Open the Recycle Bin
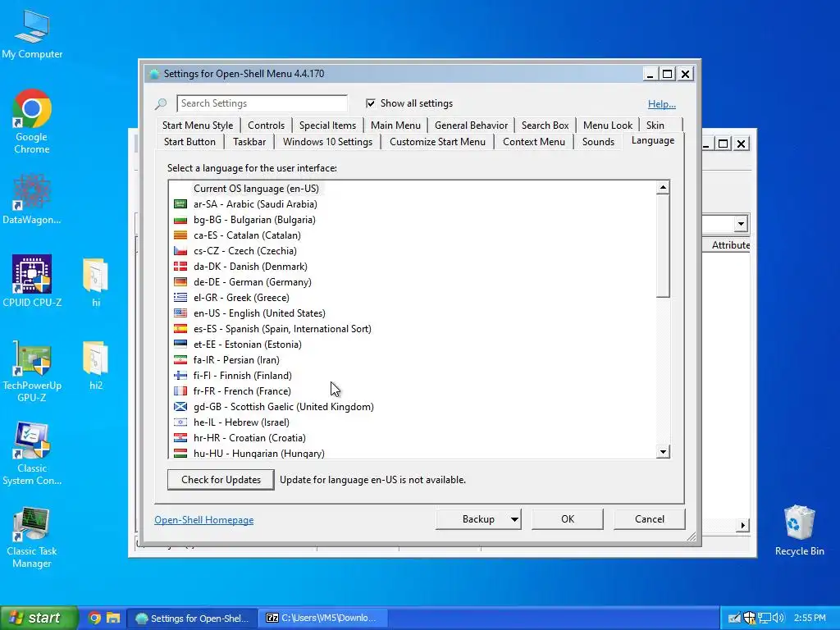 (799, 531)
